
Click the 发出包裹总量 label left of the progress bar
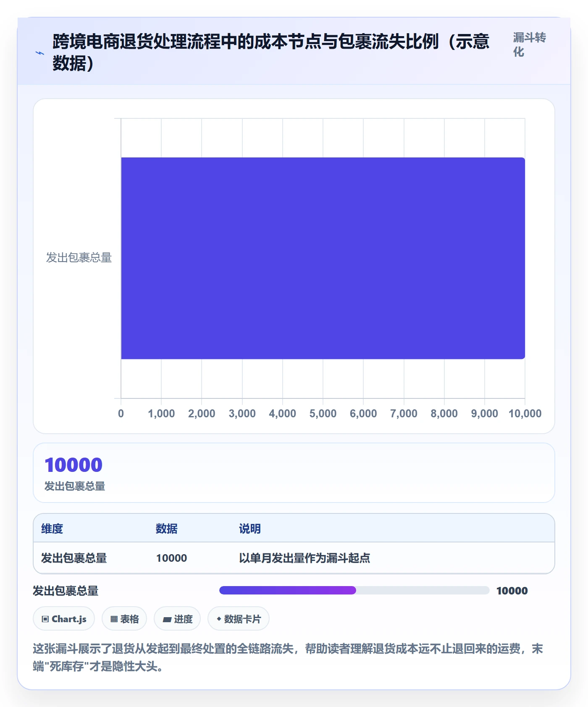click(66, 591)
